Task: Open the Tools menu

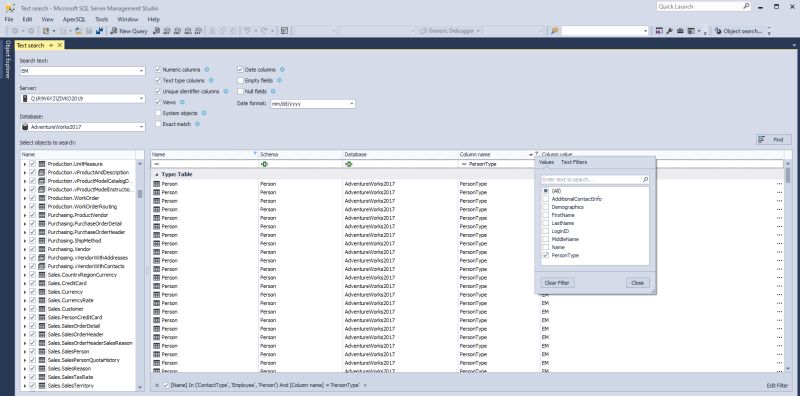Action: [x=102, y=19]
